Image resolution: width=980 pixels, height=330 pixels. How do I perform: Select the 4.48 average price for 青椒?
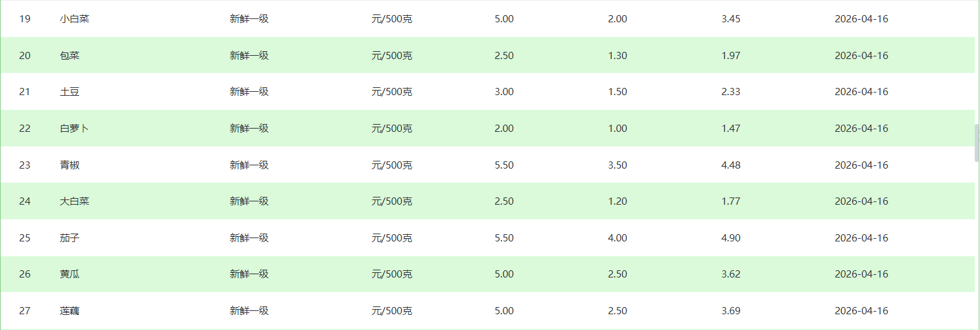click(x=730, y=165)
